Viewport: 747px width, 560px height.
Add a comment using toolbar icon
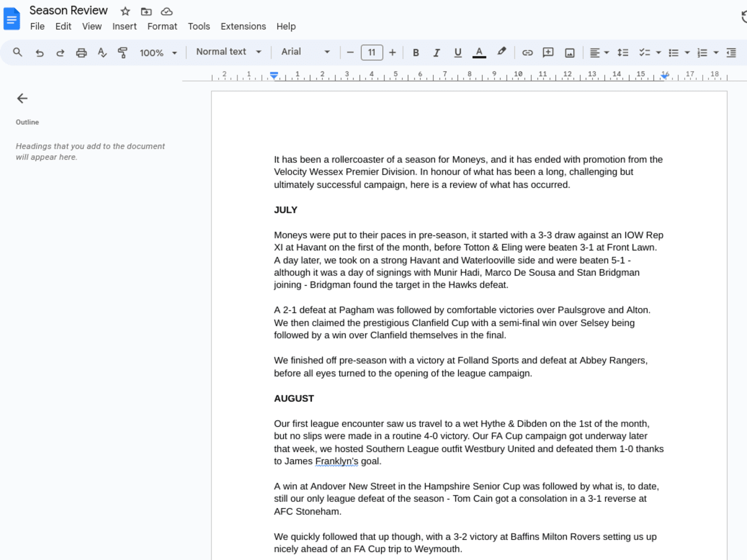pyautogui.click(x=548, y=52)
